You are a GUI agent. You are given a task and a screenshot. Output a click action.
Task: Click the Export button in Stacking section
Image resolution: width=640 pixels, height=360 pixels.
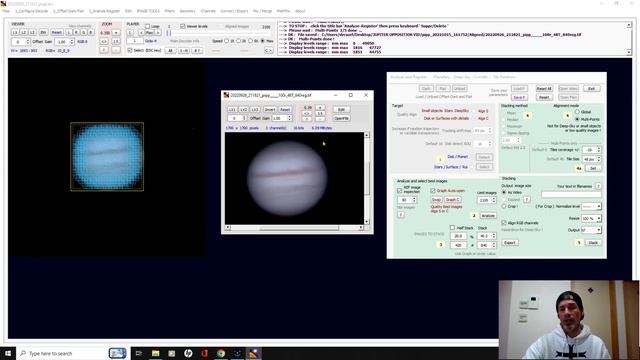pos(510,243)
